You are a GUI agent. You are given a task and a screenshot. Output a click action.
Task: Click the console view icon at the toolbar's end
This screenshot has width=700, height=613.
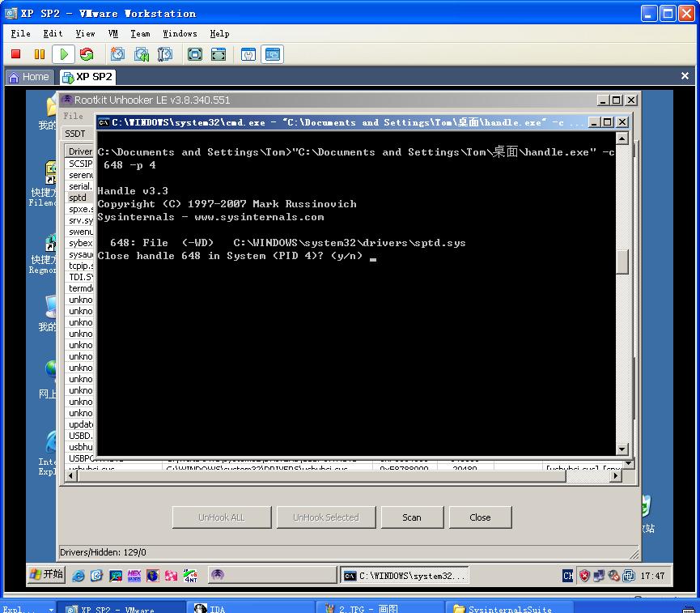pos(273,54)
